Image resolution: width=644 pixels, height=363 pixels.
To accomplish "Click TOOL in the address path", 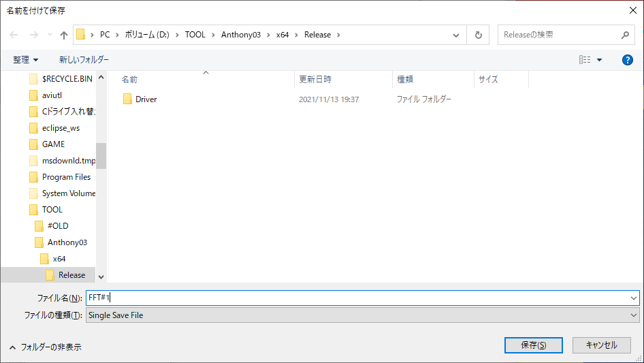I will (195, 35).
